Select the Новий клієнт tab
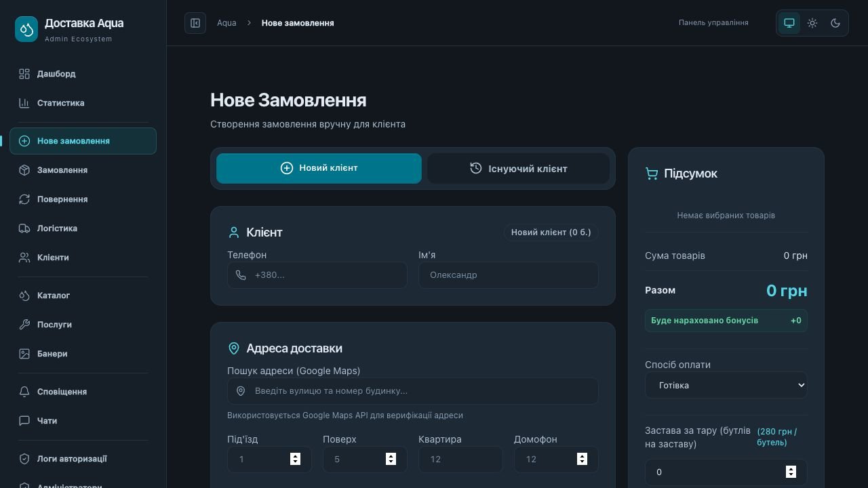The height and width of the screenshot is (488, 868). click(319, 168)
